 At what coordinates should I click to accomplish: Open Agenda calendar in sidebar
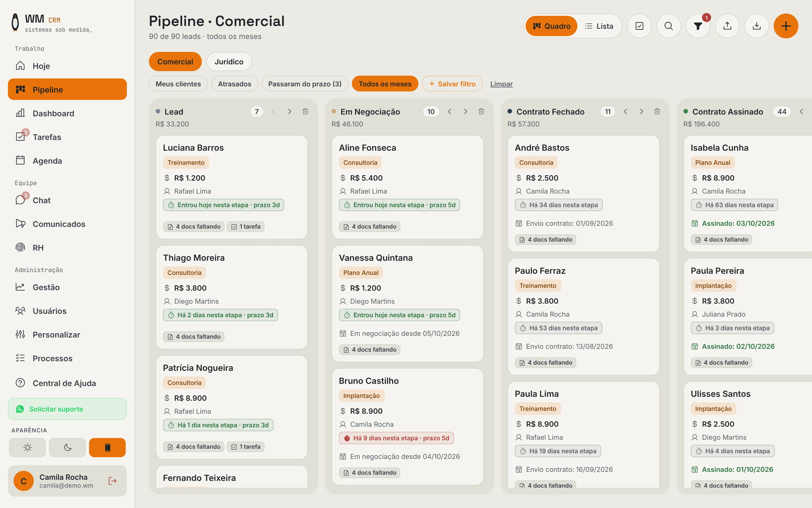click(x=67, y=161)
